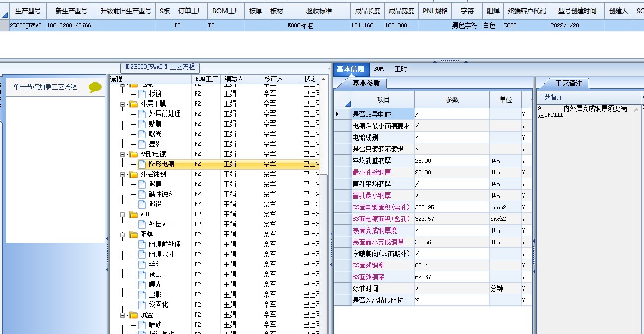Collapse the 阻焊 tree node
This screenshot has width=644, height=334.
tap(122, 235)
